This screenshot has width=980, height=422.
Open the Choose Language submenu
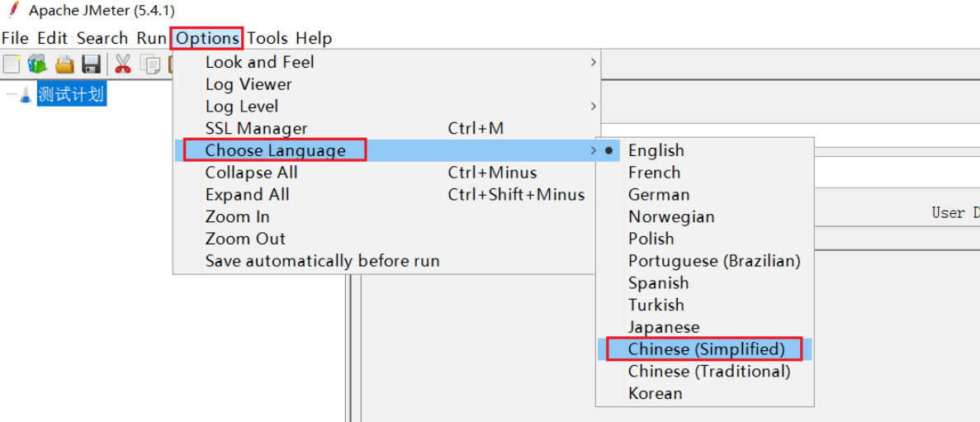[x=275, y=150]
